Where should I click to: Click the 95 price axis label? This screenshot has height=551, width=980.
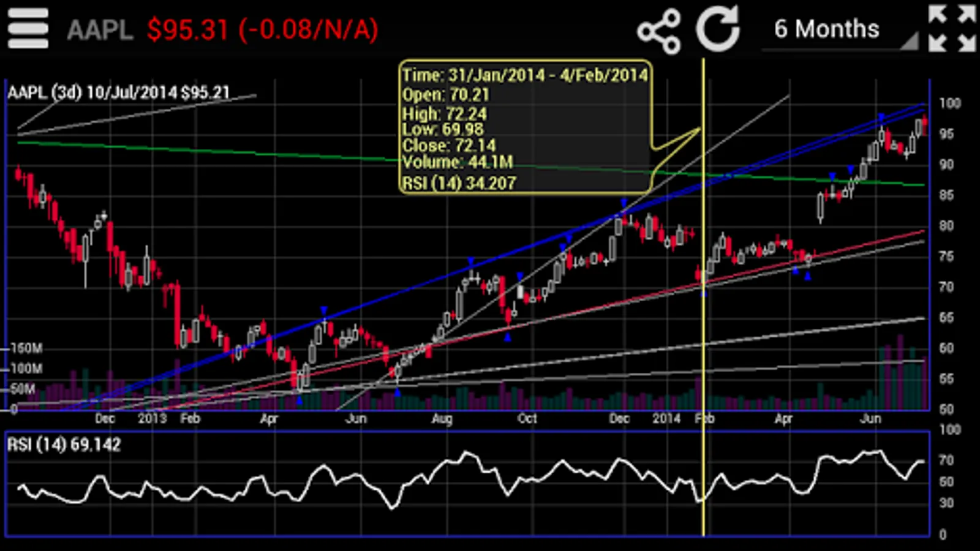click(947, 134)
